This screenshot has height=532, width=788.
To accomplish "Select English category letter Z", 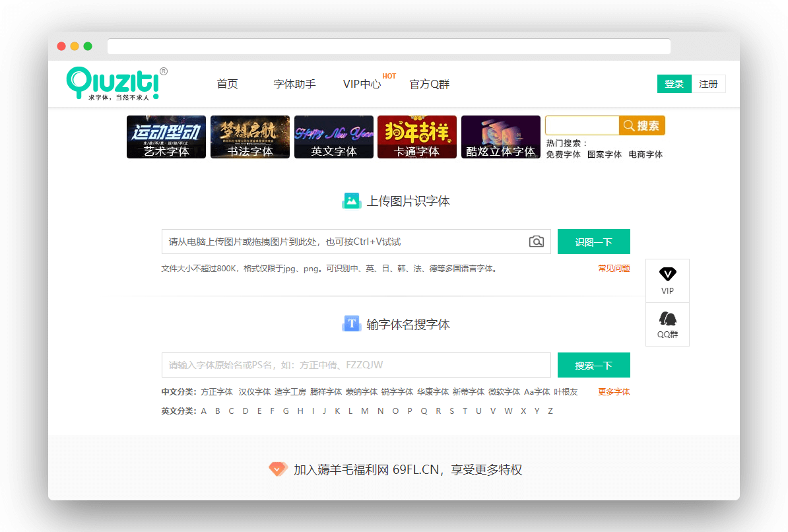I will [x=550, y=411].
